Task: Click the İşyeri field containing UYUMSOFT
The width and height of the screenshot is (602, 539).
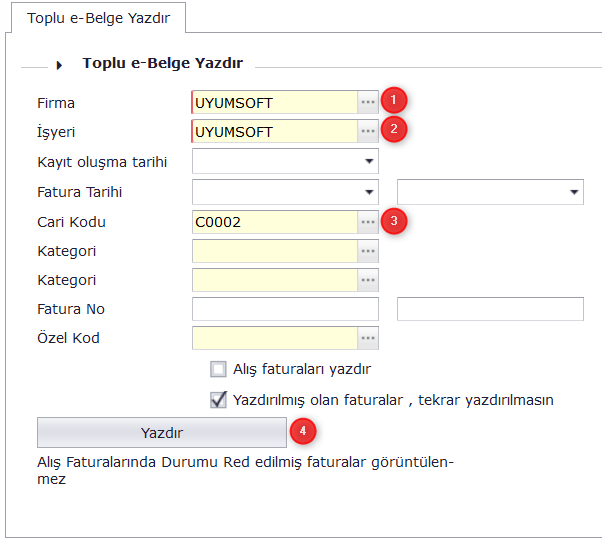Action: 274,131
